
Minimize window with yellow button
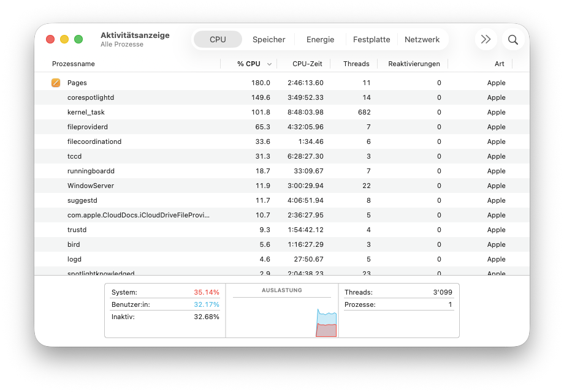[64, 39]
